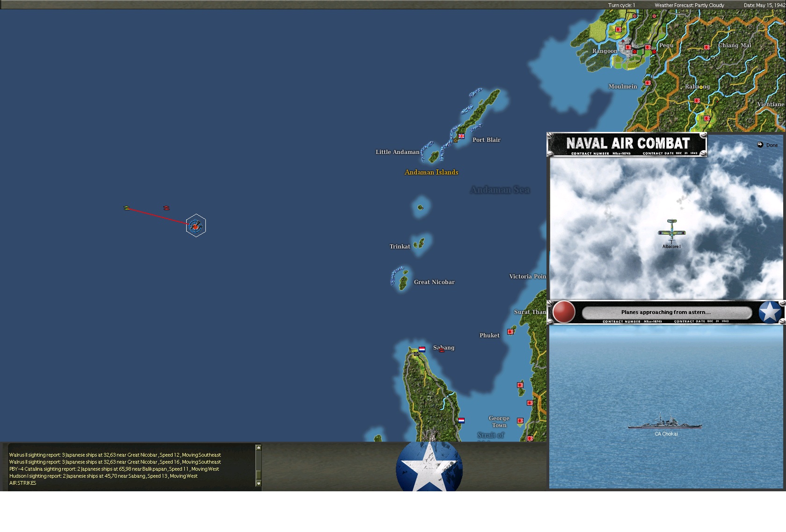This screenshot has width=786, height=532.
Task: Select the Albacore I aircraft icon
Action: click(672, 230)
